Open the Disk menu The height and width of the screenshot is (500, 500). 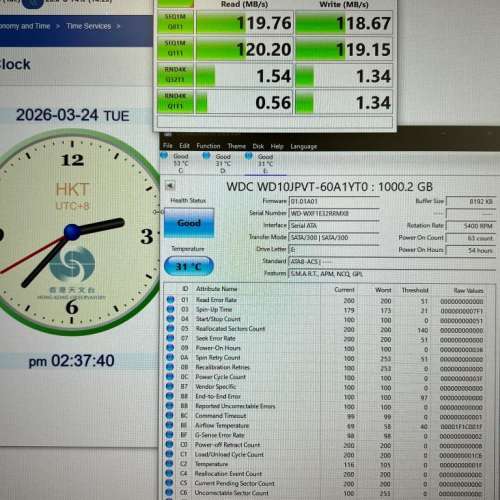258,146
